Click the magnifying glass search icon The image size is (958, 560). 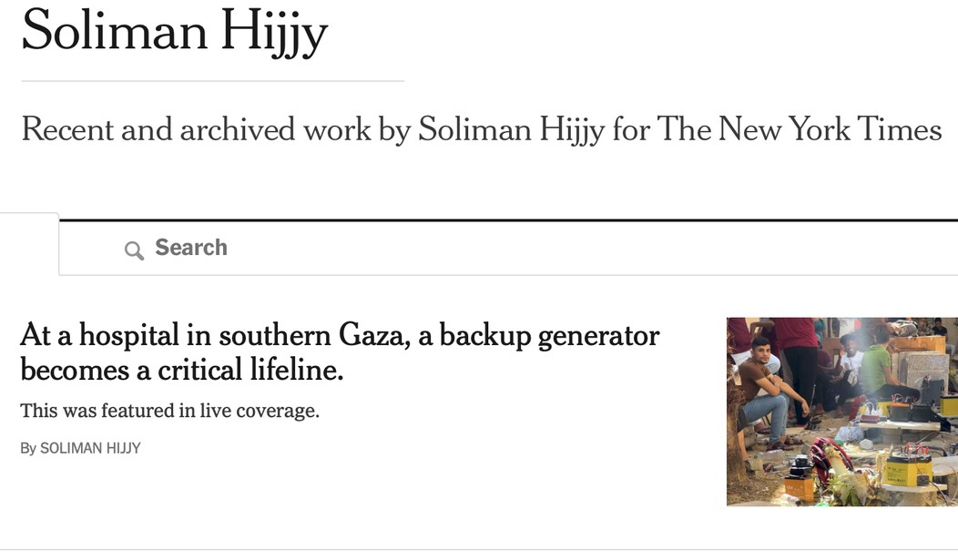[134, 250]
